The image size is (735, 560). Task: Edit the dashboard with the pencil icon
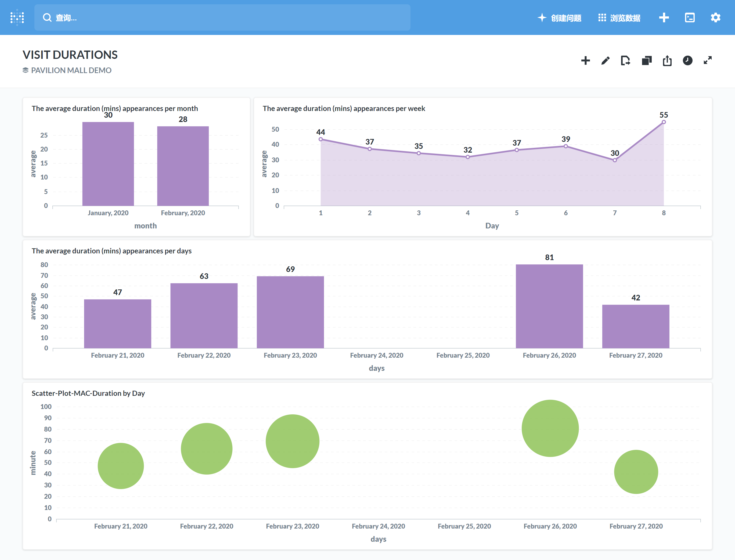[x=606, y=61]
